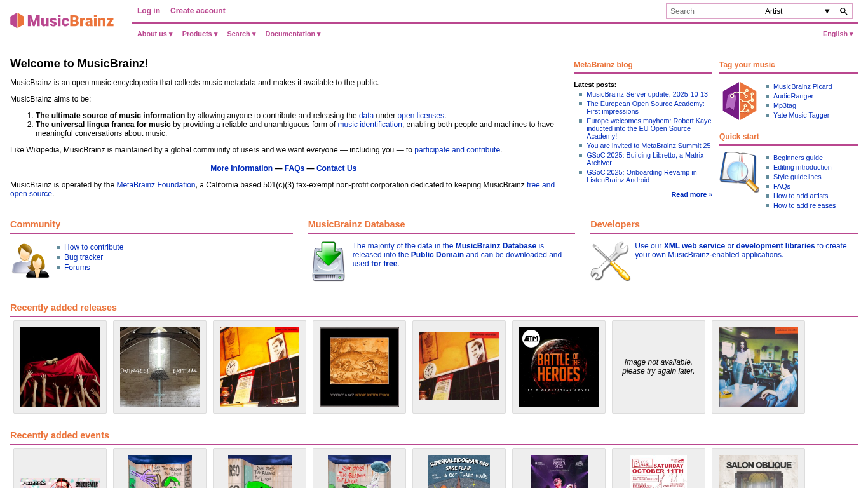Open the Bug tracker link

coord(83,257)
